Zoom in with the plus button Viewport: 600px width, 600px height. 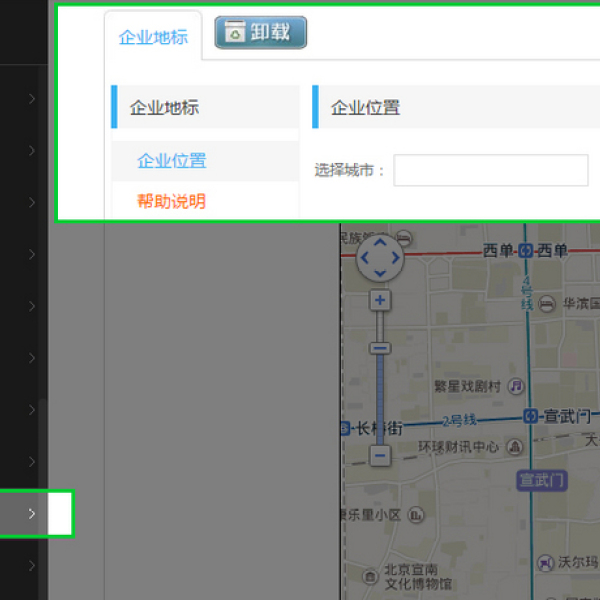point(380,300)
